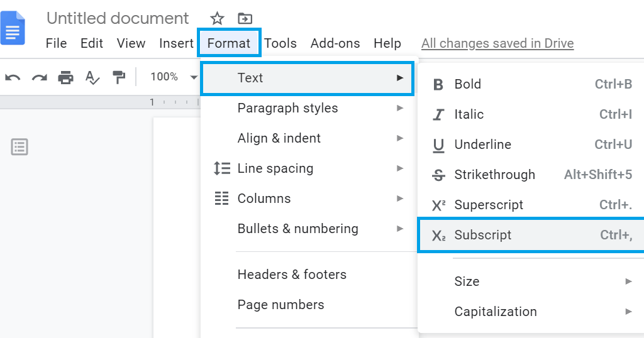The width and height of the screenshot is (644, 338).
Task: Click the Undo arrow in toolbar
Action: pos(13,77)
